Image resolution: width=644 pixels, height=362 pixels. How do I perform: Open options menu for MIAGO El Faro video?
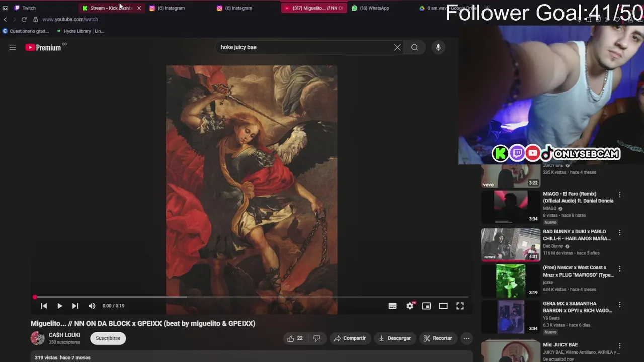620,195
